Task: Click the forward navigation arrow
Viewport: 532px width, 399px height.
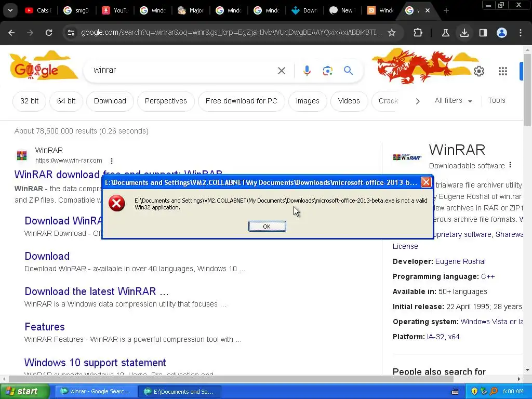Action: pos(30,33)
